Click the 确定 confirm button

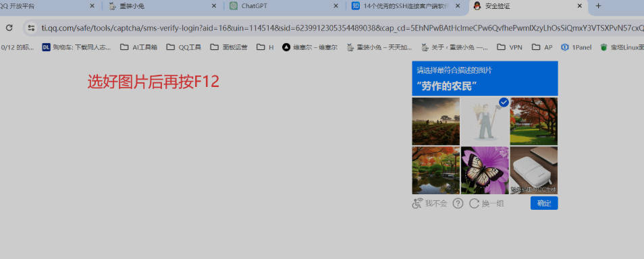544,203
